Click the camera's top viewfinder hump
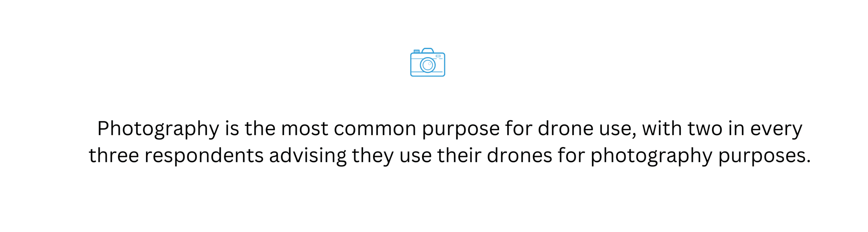Viewport: 868px width, 232px height. click(428, 50)
